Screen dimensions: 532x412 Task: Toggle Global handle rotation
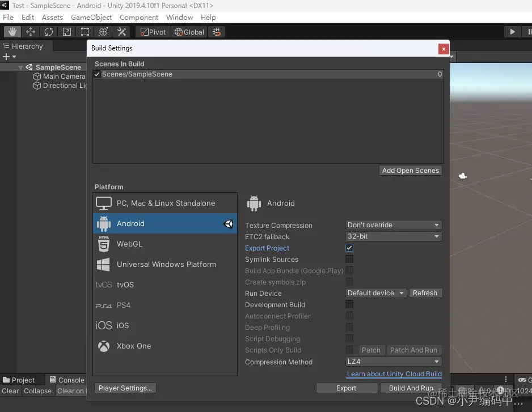(189, 32)
